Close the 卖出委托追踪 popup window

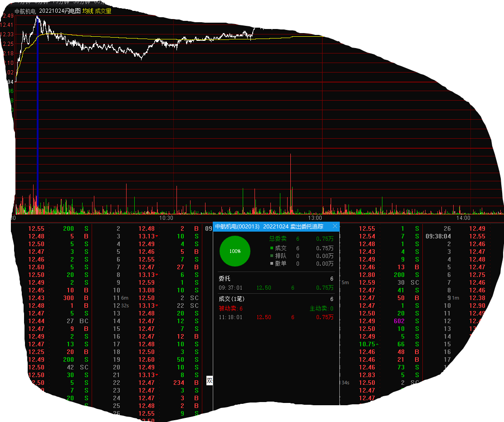pyautogui.click(x=335, y=226)
